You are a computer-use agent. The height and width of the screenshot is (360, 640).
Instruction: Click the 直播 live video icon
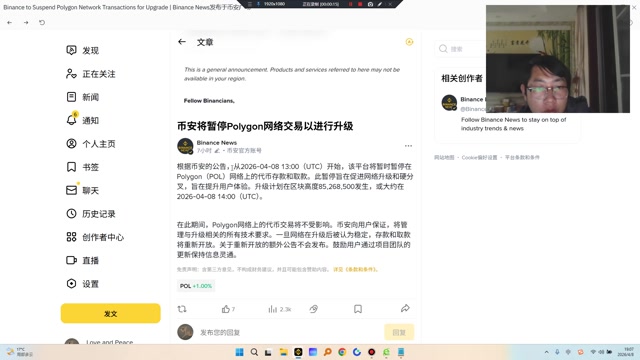pyautogui.click(x=71, y=260)
